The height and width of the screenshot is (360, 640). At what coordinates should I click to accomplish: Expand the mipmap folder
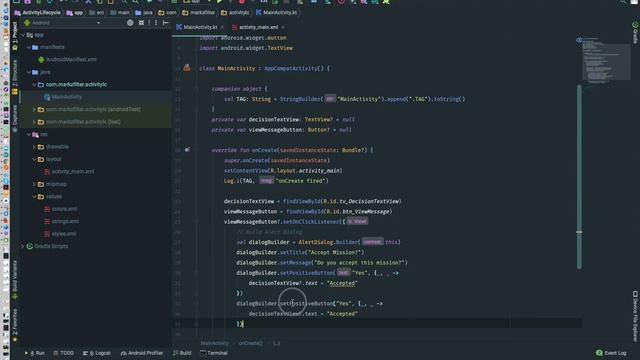(x=34, y=184)
